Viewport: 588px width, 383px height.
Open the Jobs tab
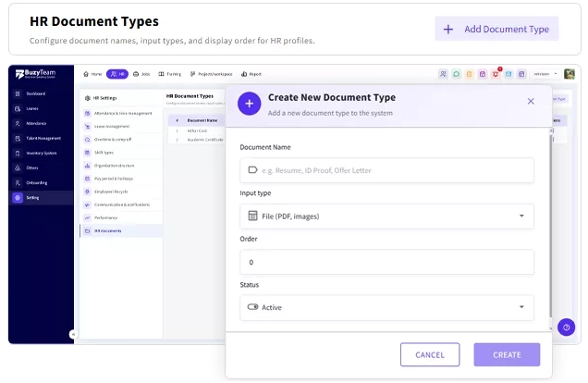(x=141, y=74)
